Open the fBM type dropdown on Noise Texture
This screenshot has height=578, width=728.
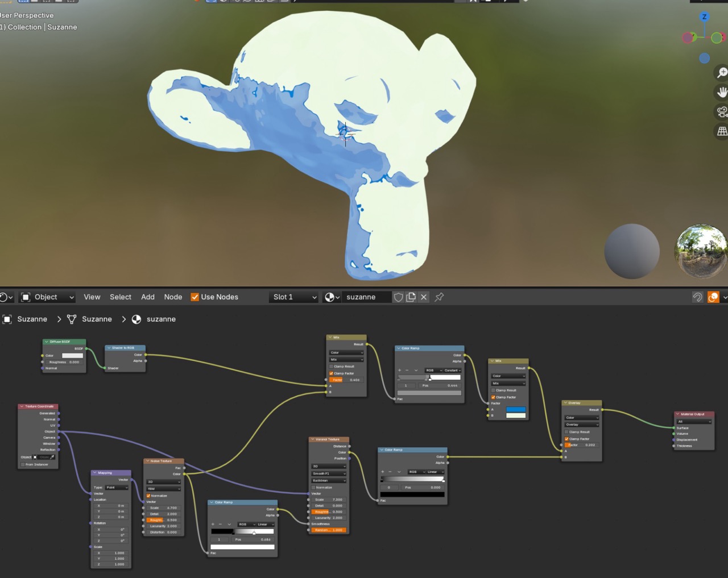[x=164, y=489]
